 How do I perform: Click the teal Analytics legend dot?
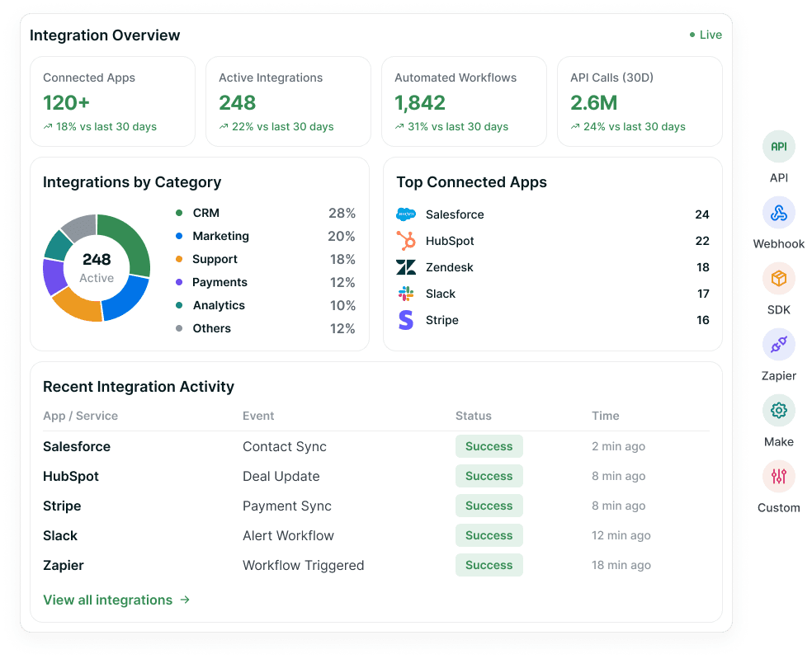[x=179, y=305]
